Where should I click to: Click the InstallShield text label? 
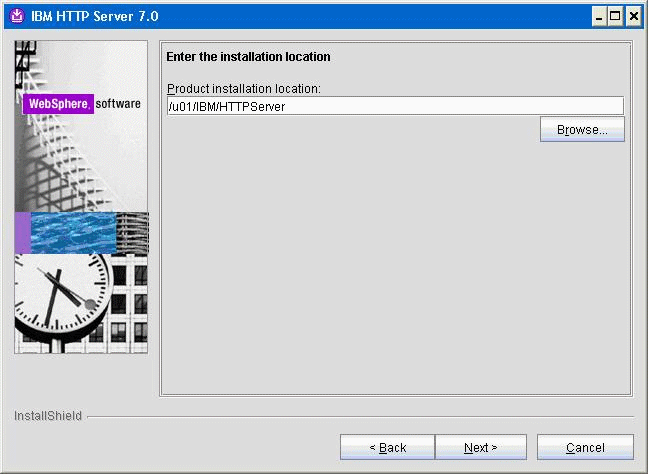click(48, 416)
